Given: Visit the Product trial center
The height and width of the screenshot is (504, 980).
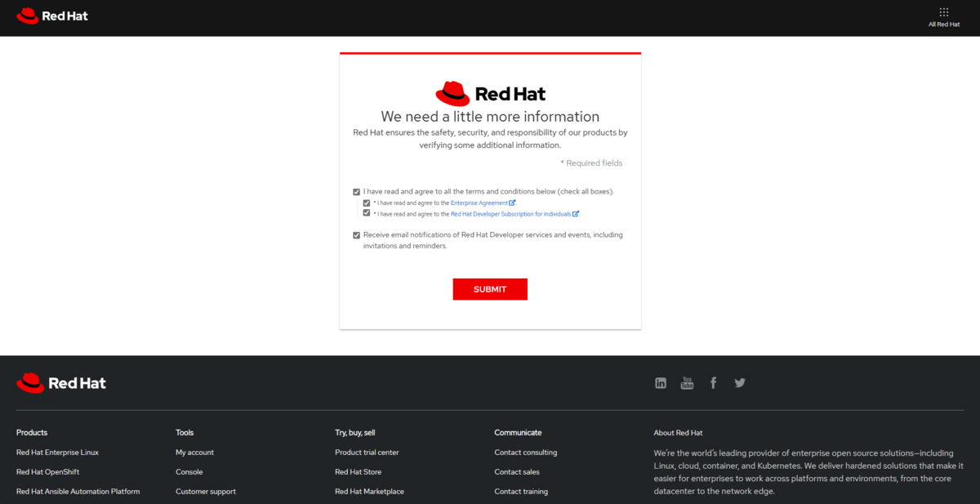Looking at the screenshot, I should pos(367,453).
